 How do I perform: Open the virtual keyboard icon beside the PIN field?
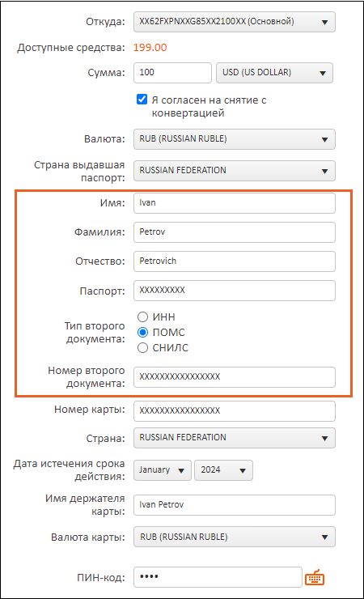point(315,577)
